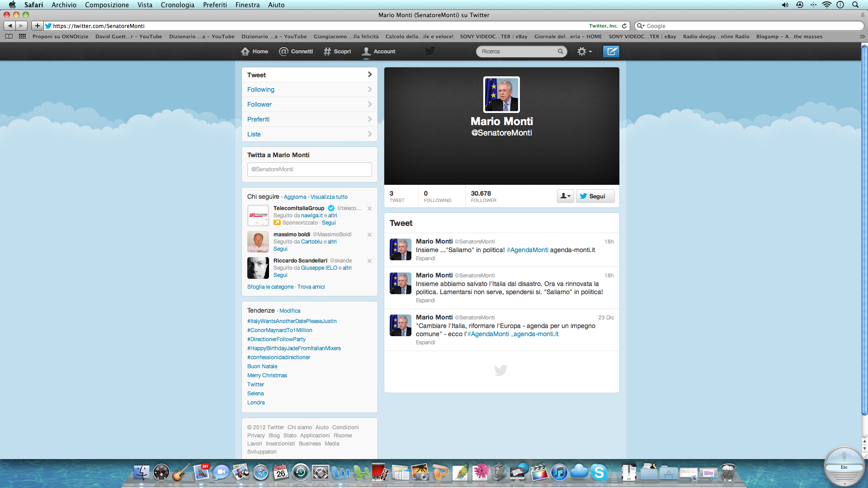Expand the 18h 'Insieme abbiamo salvato' tweet
Viewport: 868px width, 488px height.
click(425, 300)
